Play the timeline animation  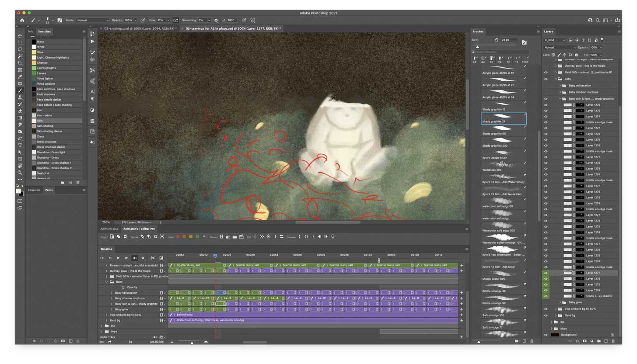point(118,258)
